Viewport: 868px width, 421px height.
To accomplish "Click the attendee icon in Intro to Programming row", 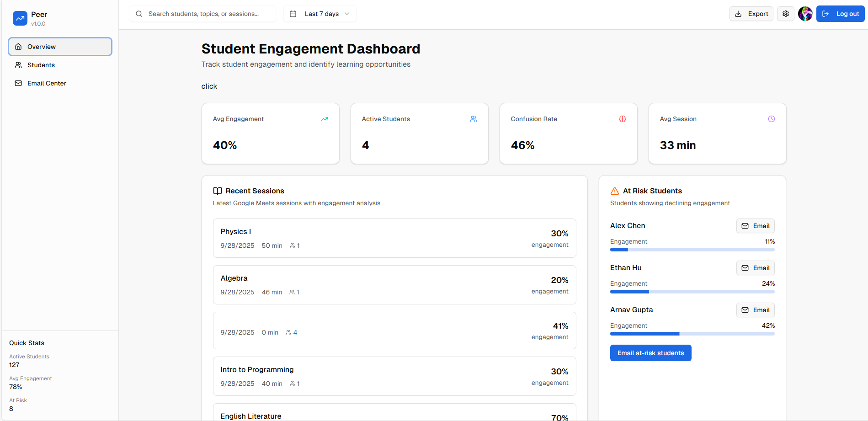I will [x=293, y=384].
